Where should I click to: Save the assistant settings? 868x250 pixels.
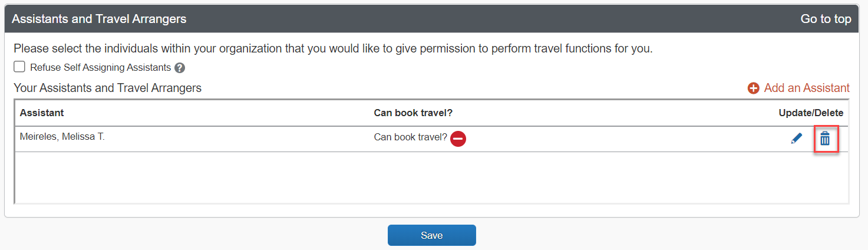[431, 235]
